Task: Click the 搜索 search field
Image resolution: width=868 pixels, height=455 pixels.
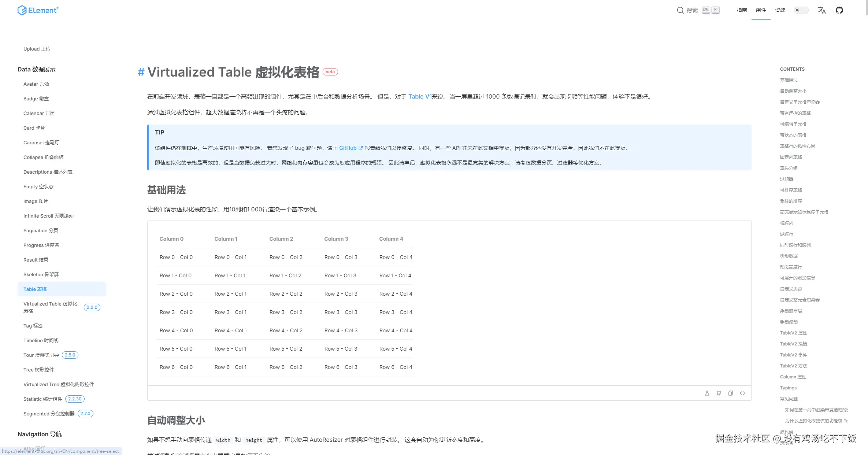Action: click(x=692, y=10)
